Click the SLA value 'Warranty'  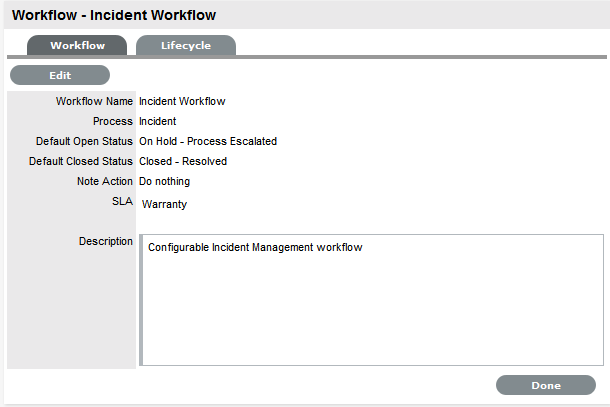[x=164, y=204]
